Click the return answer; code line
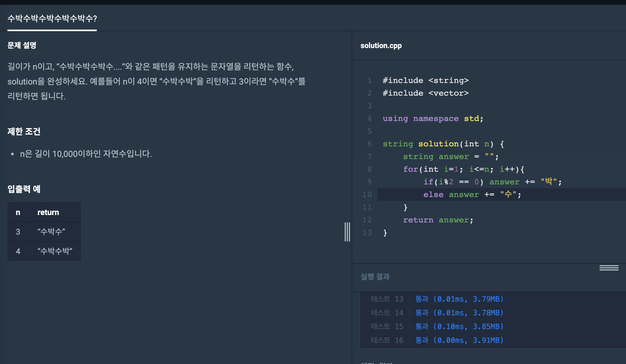 tap(438, 220)
